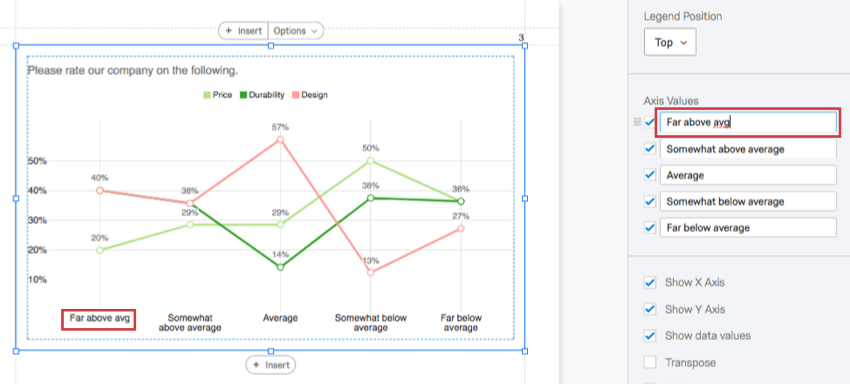
Task: Uncheck the Somewhat above average checkbox
Action: (650, 149)
